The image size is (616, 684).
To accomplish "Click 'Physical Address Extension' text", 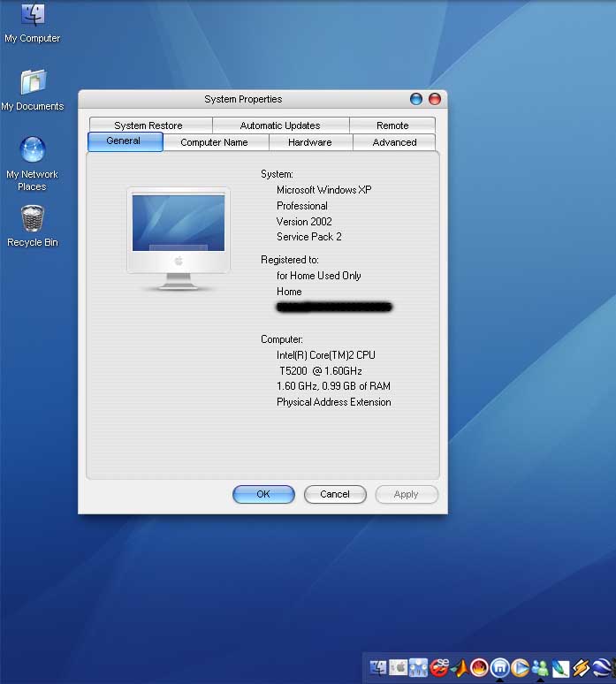I will tap(334, 402).
